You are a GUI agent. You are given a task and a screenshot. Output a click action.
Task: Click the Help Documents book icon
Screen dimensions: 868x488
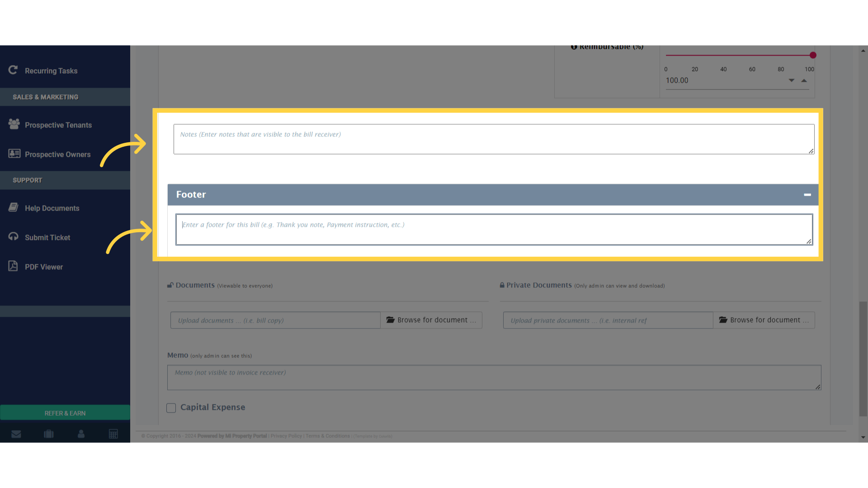[14, 207]
